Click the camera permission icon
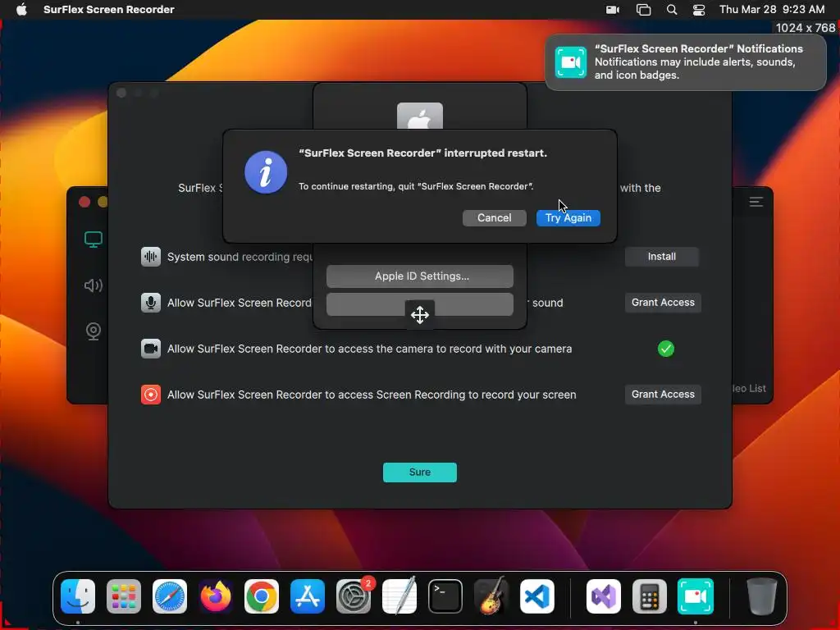840x630 pixels. pyautogui.click(x=151, y=349)
